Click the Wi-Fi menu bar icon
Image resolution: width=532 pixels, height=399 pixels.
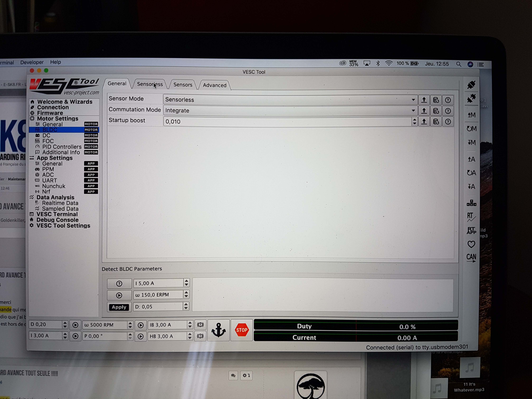coord(389,63)
